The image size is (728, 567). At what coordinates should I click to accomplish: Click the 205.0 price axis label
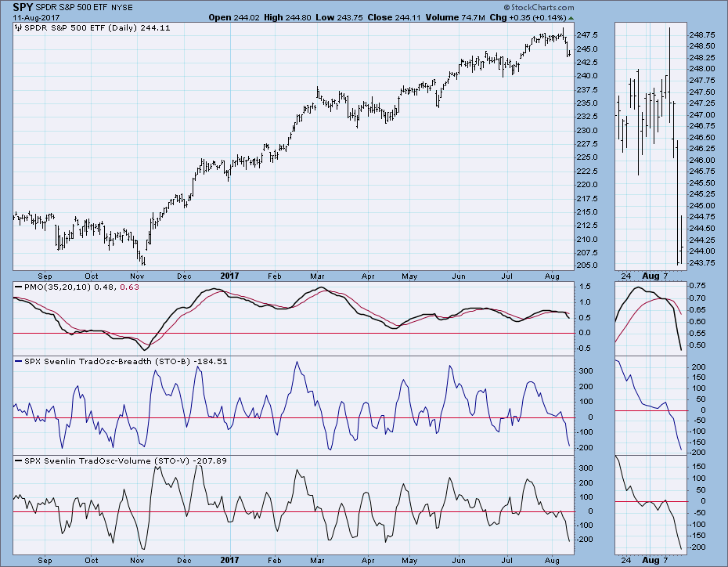587,265
